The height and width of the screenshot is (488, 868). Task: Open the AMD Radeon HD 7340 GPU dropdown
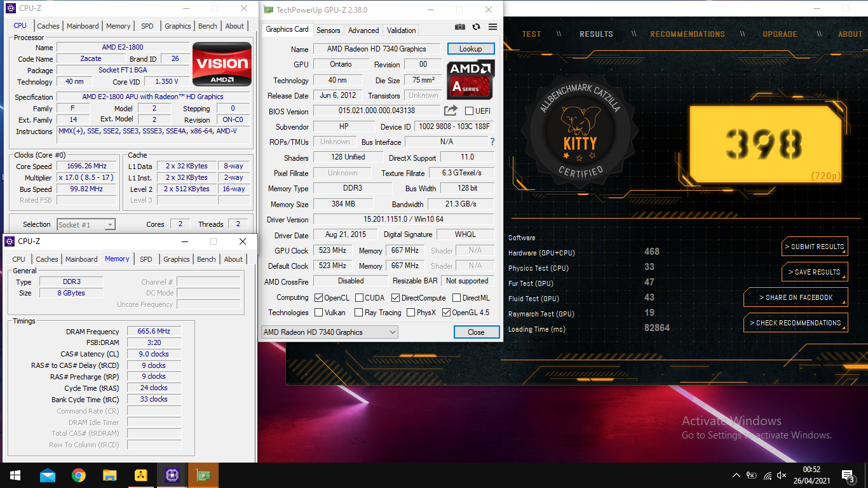click(x=329, y=332)
